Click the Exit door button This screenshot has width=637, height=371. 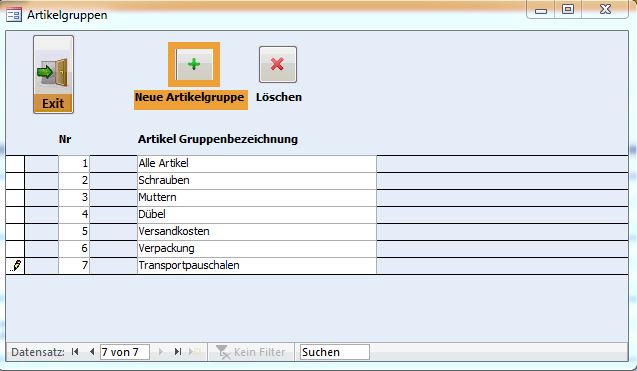[x=53, y=74]
